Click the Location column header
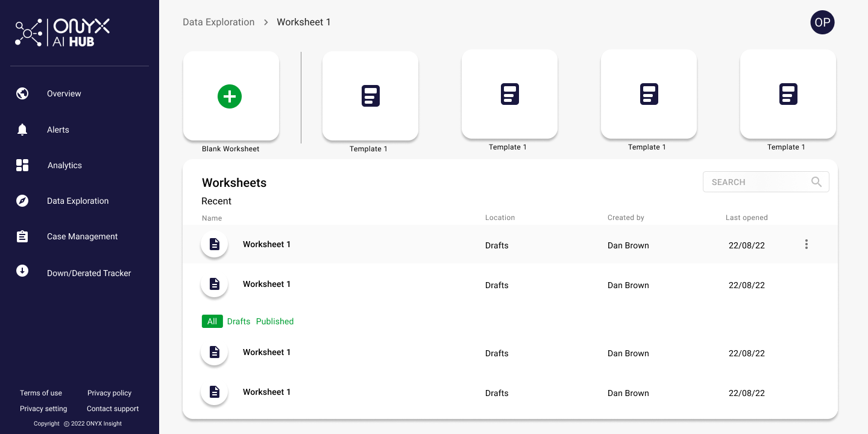This screenshot has height=434, width=868. tap(500, 218)
